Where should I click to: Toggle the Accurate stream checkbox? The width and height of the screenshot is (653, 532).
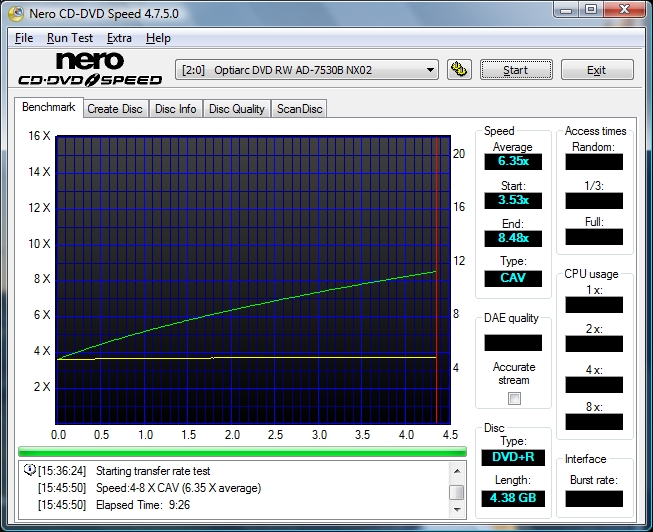(x=514, y=399)
